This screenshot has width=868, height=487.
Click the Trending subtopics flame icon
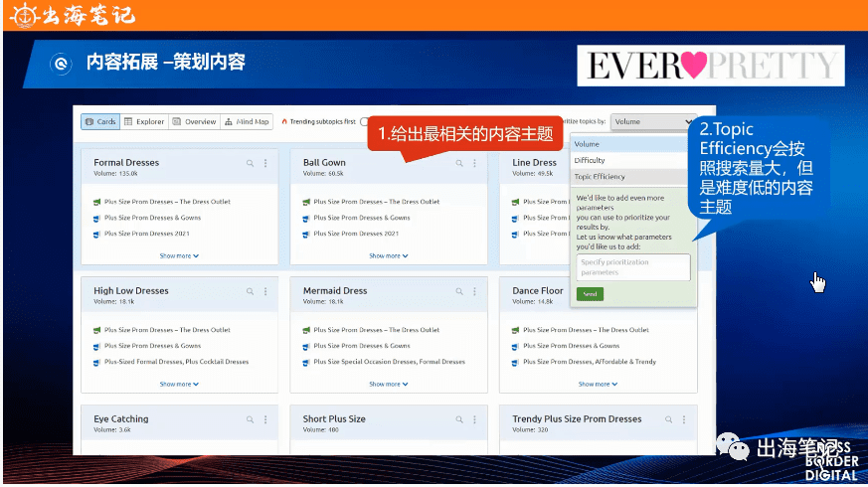click(284, 121)
